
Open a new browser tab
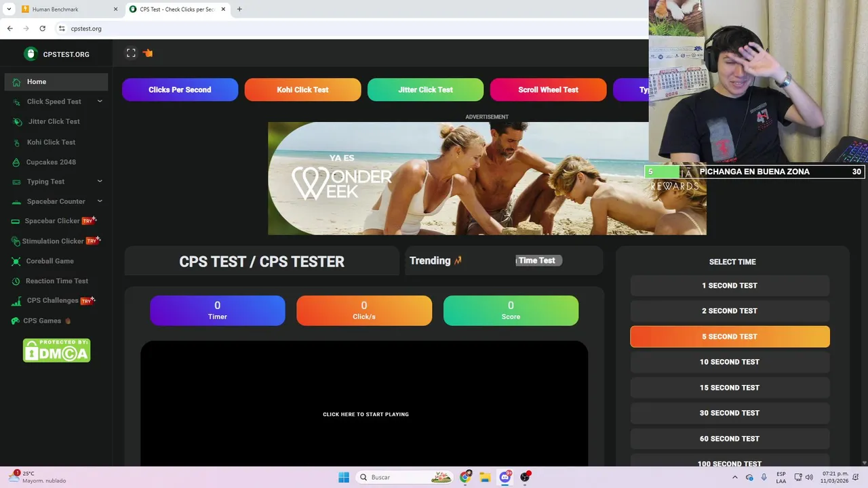[239, 9]
